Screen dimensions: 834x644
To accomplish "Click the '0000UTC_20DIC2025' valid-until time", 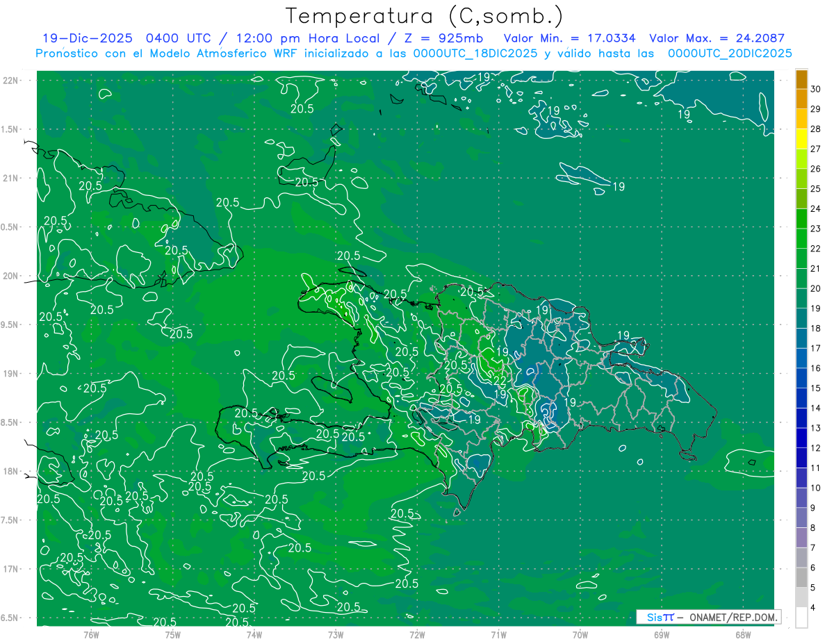I will (730, 53).
